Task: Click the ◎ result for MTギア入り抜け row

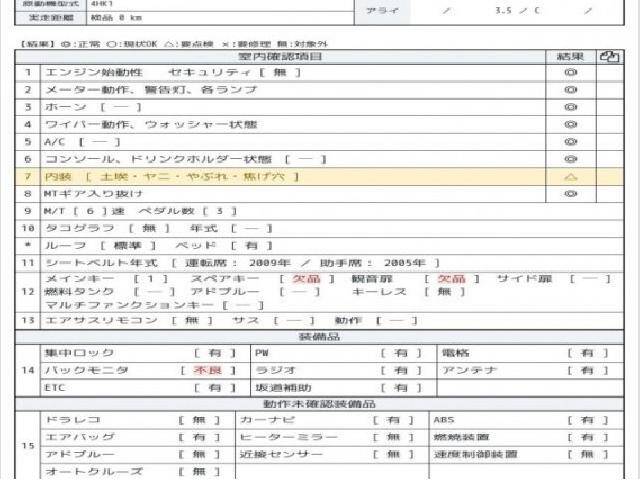Action: pyautogui.click(x=570, y=194)
